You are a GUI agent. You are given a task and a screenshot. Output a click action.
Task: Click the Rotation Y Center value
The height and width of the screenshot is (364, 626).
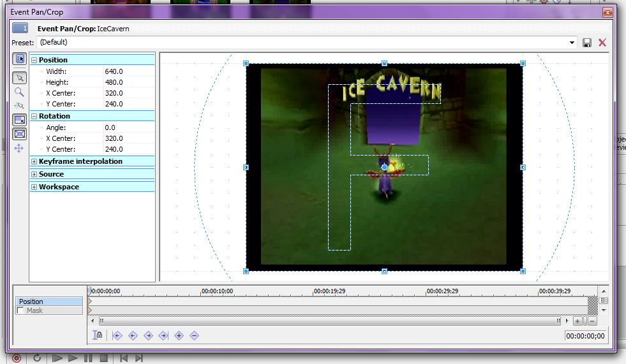click(114, 149)
